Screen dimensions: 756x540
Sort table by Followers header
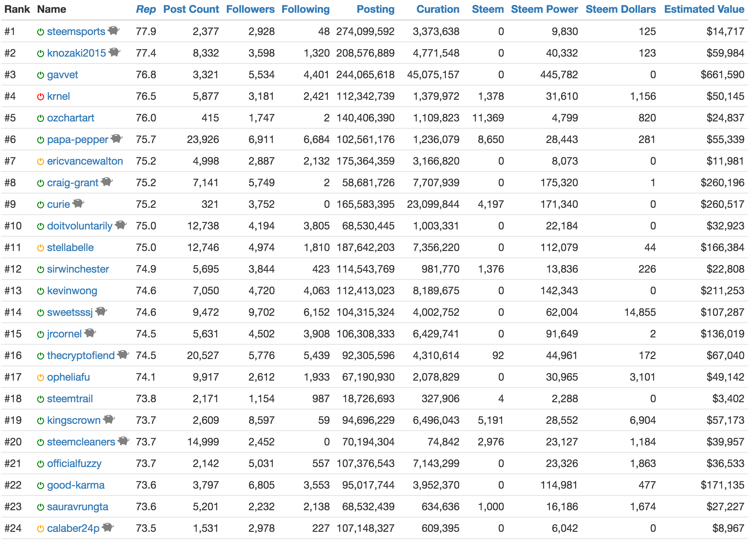point(251,9)
